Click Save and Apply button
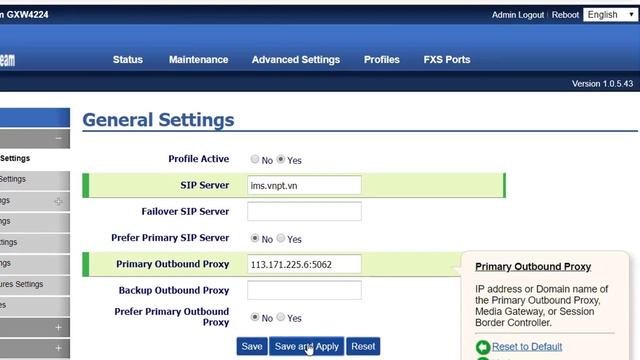640x360 pixels. 307,346
